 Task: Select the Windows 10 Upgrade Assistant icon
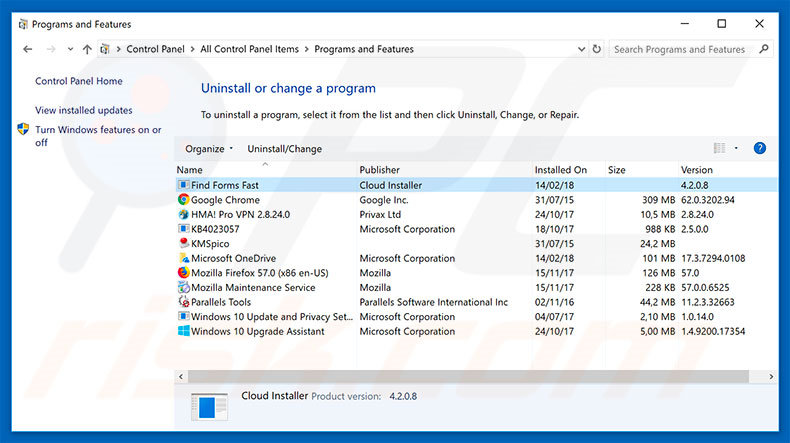point(184,331)
